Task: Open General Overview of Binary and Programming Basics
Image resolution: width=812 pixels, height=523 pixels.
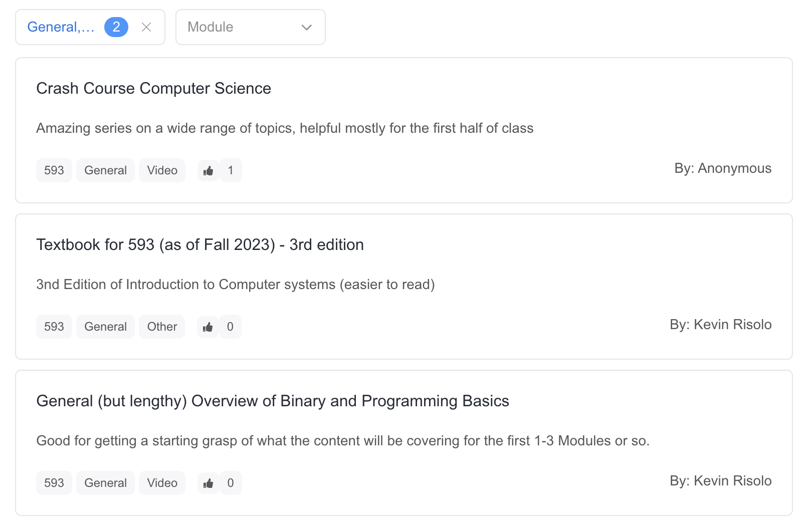Action: coord(272,401)
